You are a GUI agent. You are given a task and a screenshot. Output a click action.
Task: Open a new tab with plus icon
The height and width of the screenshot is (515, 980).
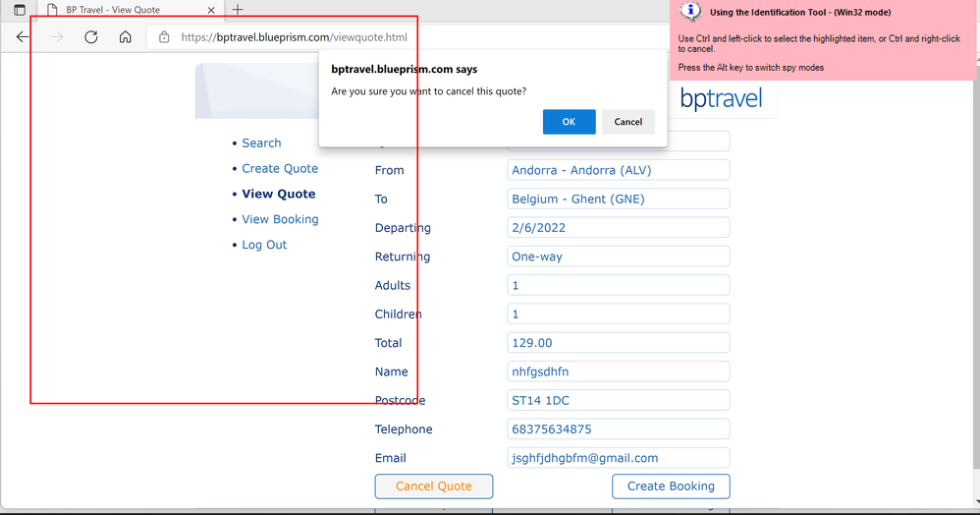coord(238,10)
